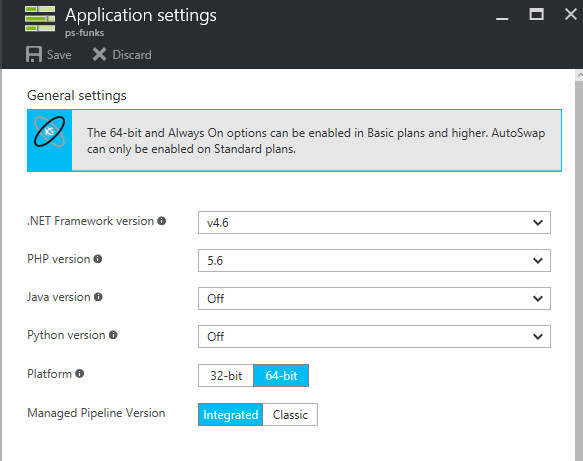The image size is (583, 461).
Task: Click the vertical scrollbar up arrow
Action: [579, 75]
